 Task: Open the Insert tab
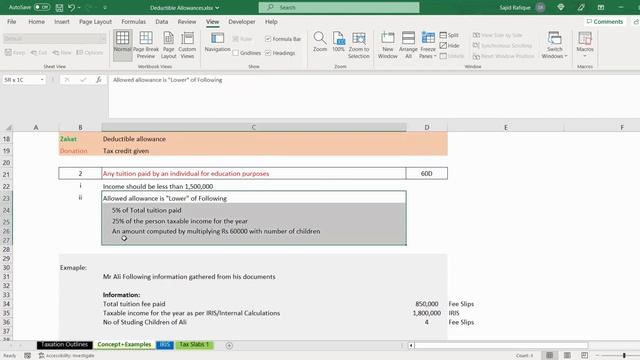point(62,22)
